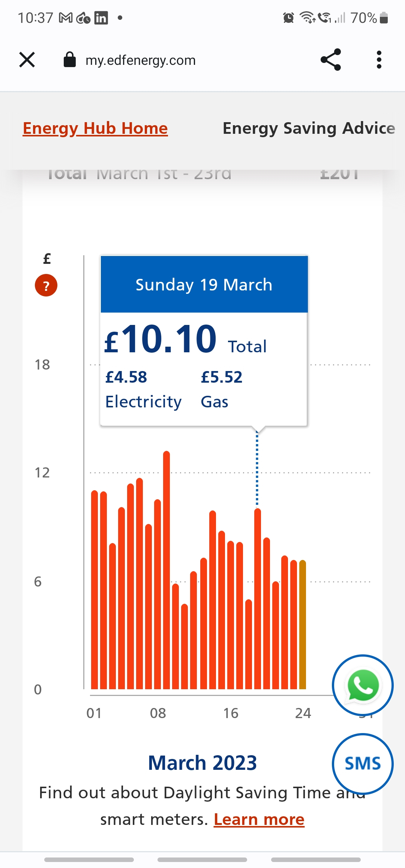Tap the battery indicator in status bar
The height and width of the screenshot is (868, 405).
click(x=384, y=18)
